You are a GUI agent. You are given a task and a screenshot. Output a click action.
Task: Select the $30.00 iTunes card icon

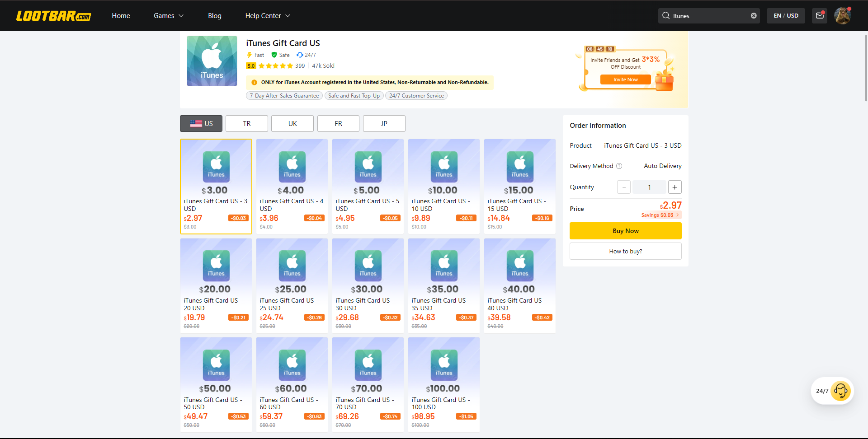(x=368, y=266)
